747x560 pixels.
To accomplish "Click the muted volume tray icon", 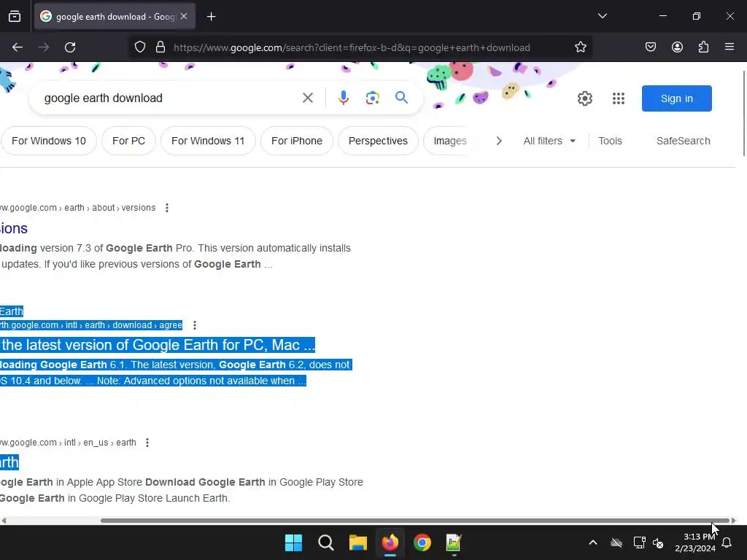I will click(x=658, y=542).
